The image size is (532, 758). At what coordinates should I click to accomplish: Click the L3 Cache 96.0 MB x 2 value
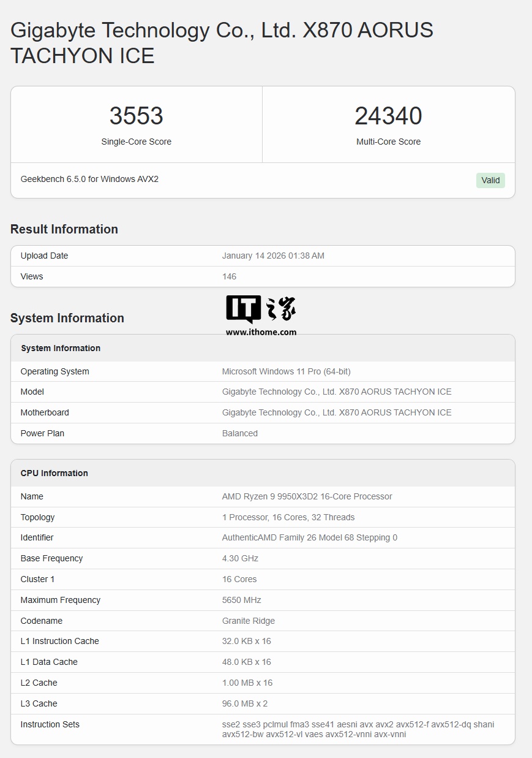coord(245,703)
